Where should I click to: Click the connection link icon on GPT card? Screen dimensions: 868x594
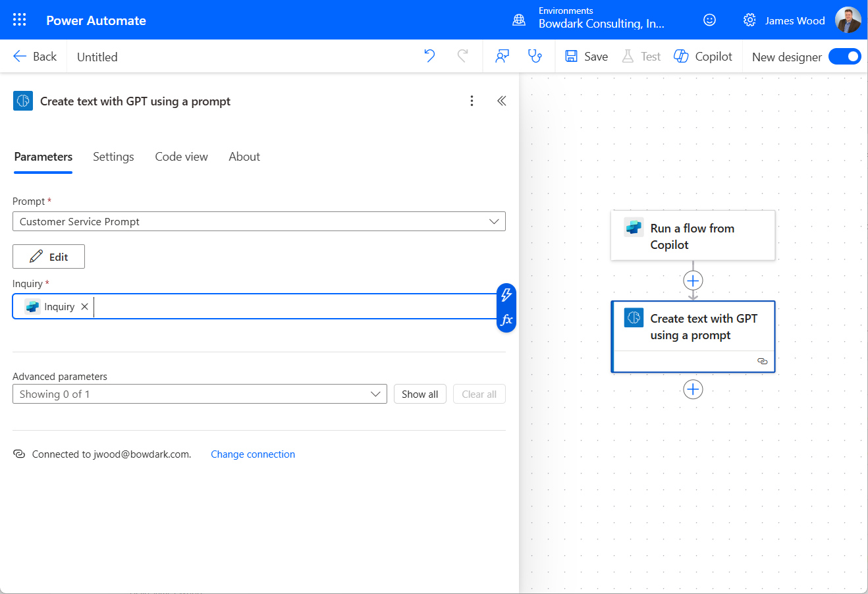coord(763,362)
